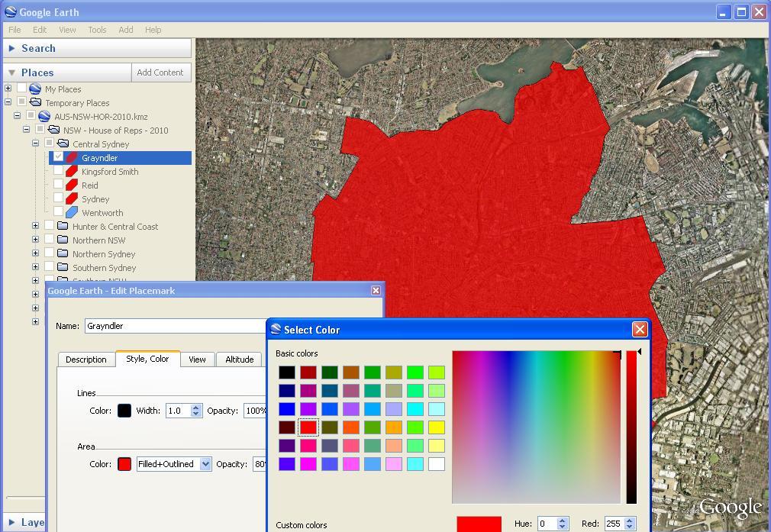Click the My Places globe icon

(35, 89)
